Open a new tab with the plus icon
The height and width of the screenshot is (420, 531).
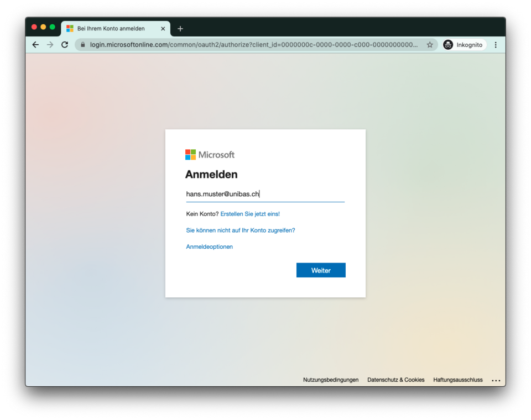pos(180,29)
